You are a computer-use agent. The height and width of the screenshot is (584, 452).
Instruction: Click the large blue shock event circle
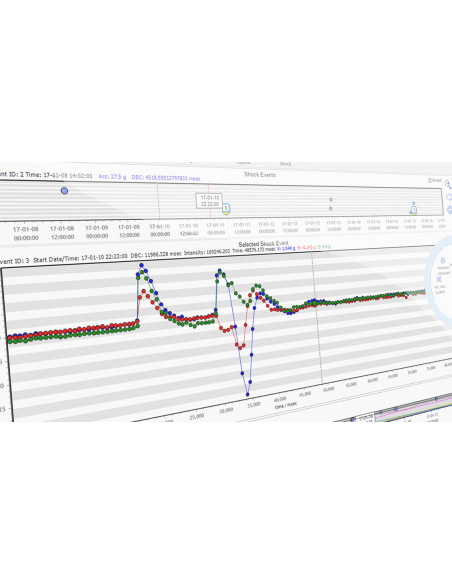coord(64,191)
